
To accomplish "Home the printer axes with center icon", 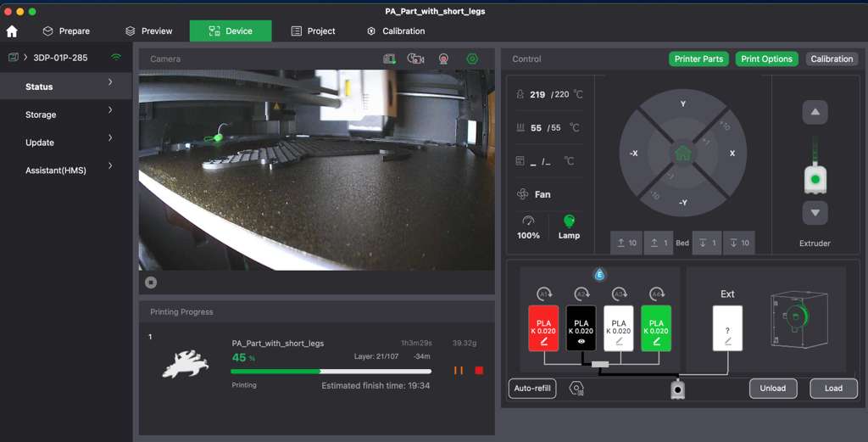I will 682,154.
